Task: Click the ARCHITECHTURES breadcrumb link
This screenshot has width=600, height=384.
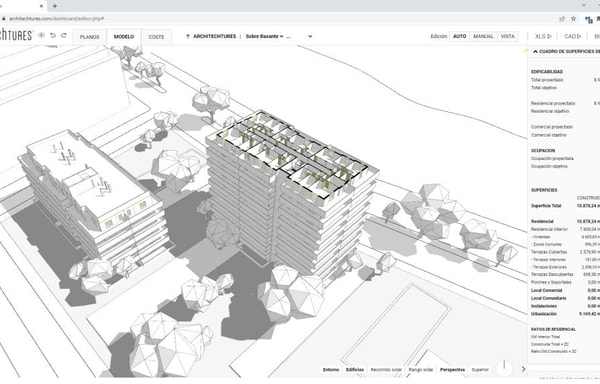Action: click(x=214, y=36)
